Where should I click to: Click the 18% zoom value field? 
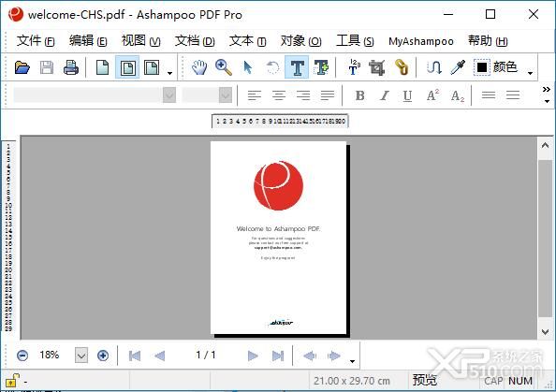click(50, 355)
